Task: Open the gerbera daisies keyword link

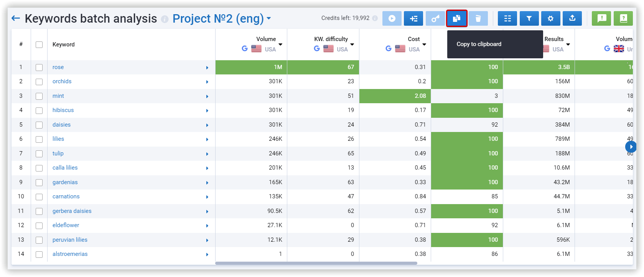Action: (x=72, y=211)
